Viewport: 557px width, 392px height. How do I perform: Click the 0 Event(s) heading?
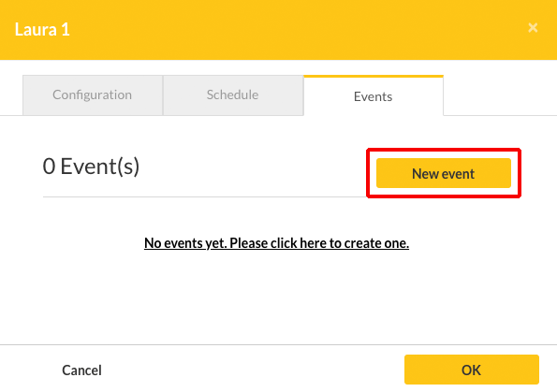pyautogui.click(x=91, y=167)
